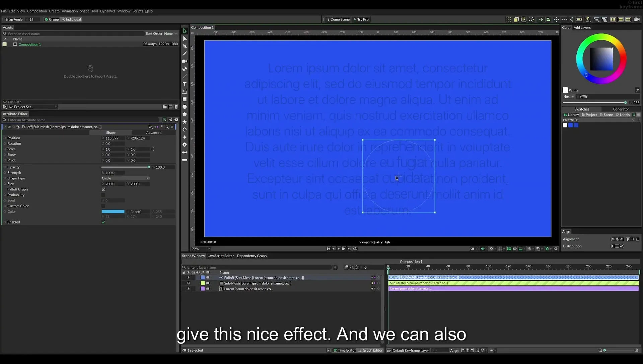Toggle the Enabled checkbox for Falloff

pyautogui.click(x=103, y=222)
